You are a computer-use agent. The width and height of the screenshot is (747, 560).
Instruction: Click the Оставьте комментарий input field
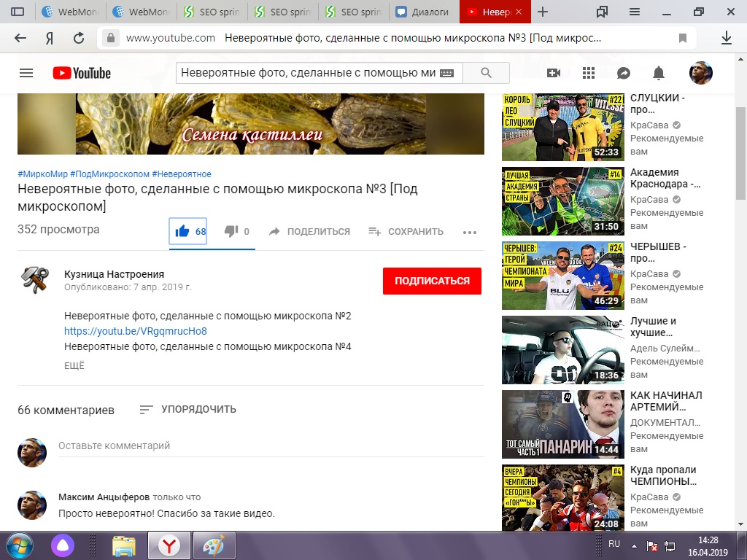(x=271, y=446)
